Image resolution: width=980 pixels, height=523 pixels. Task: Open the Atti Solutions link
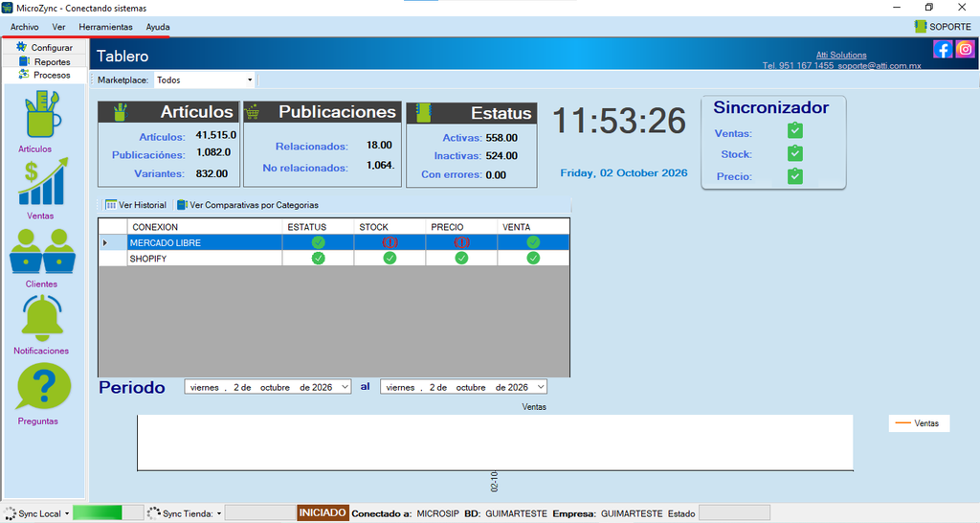click(x=841, y=55)
